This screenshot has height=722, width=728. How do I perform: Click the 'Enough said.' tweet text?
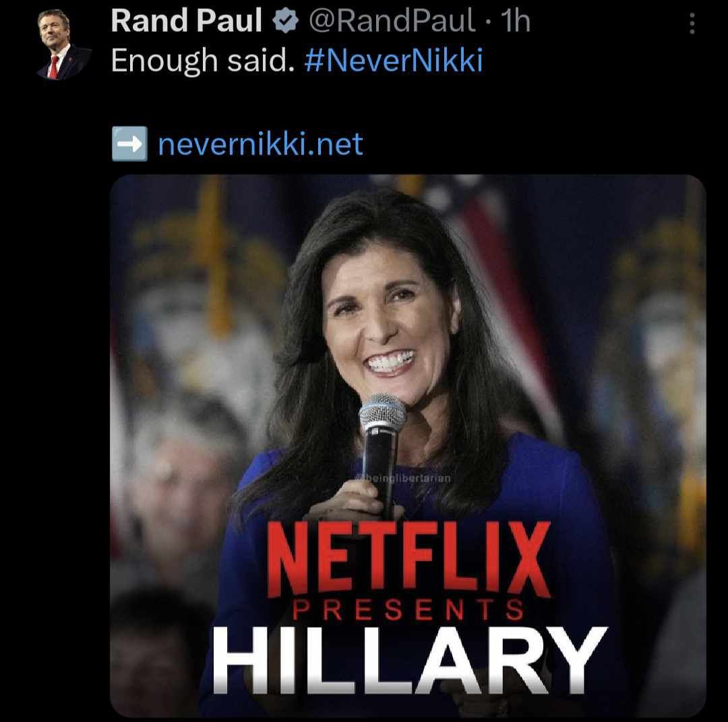203,61
